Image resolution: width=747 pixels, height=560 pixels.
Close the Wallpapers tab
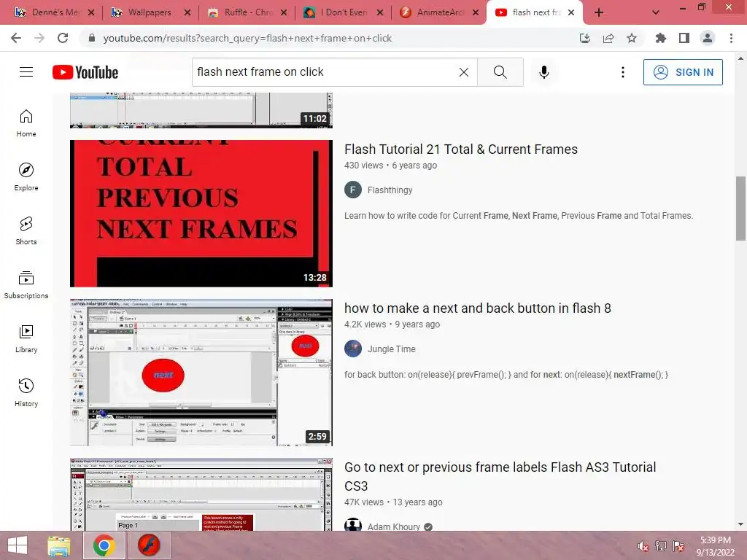point(187,12)
